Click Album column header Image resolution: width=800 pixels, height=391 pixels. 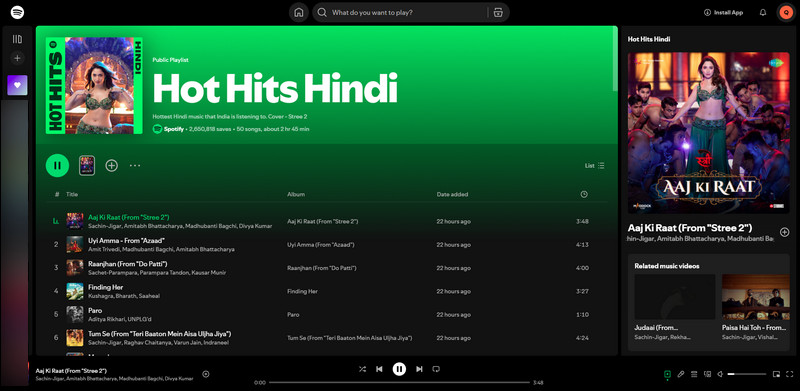(x=296, y=194)
